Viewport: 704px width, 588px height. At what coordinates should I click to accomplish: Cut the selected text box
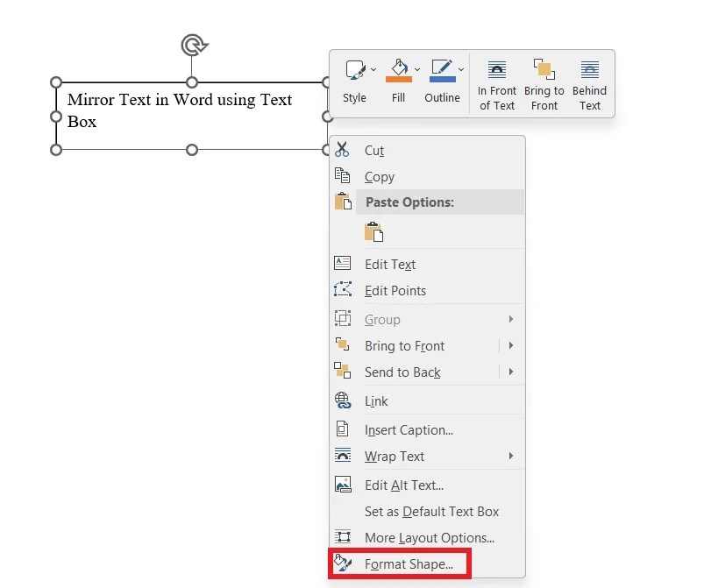tap(374, 151)
